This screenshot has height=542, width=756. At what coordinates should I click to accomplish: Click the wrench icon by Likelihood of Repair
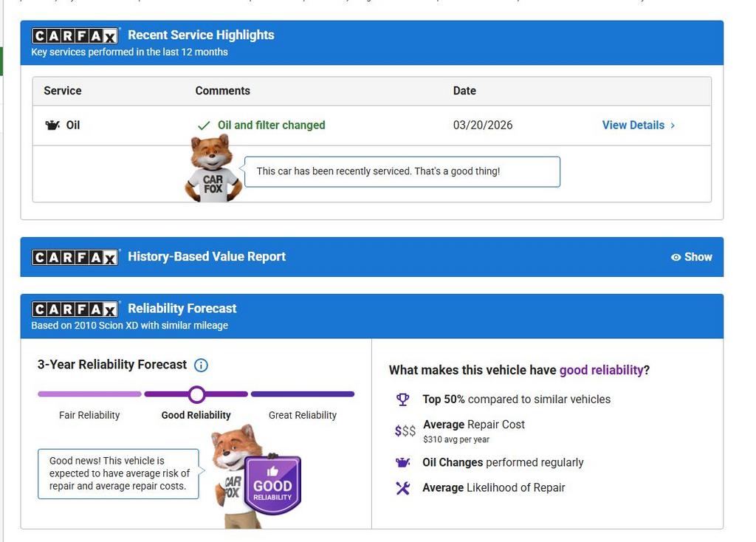(402, 487)
